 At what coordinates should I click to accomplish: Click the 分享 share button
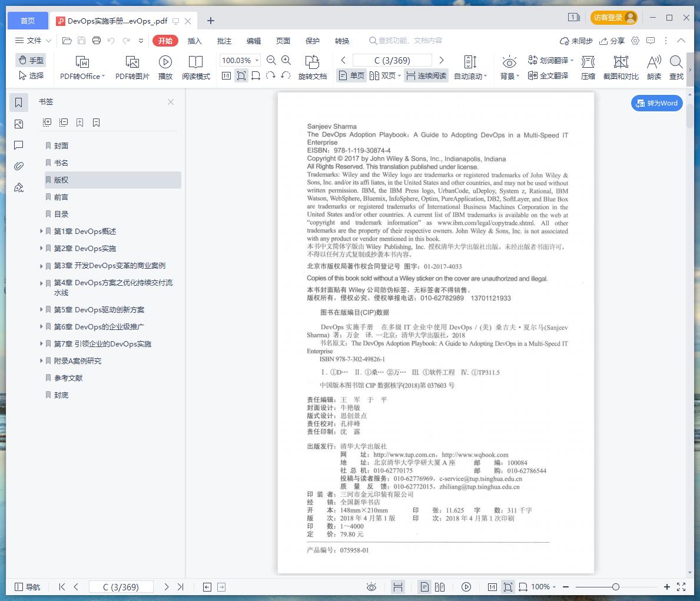tap(612, 41)
